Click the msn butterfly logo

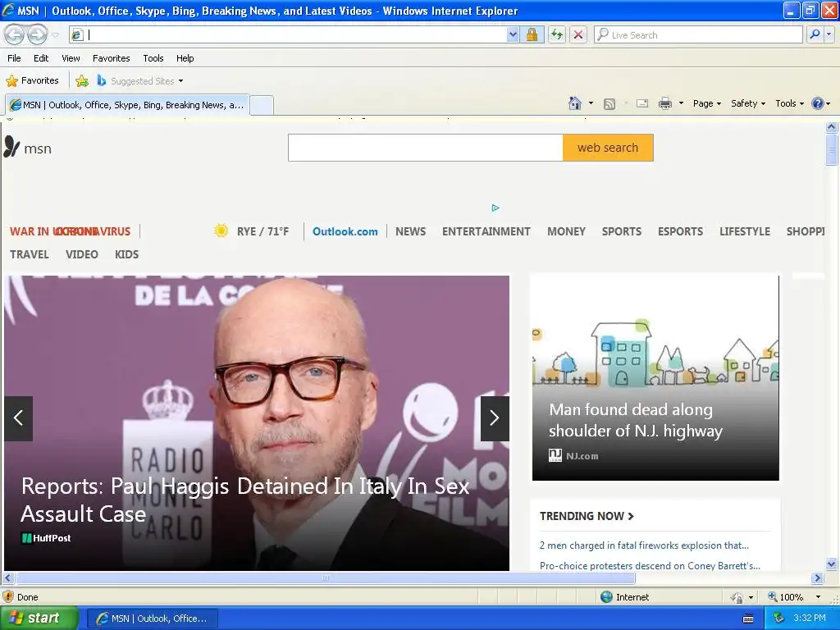click(28, 148)
